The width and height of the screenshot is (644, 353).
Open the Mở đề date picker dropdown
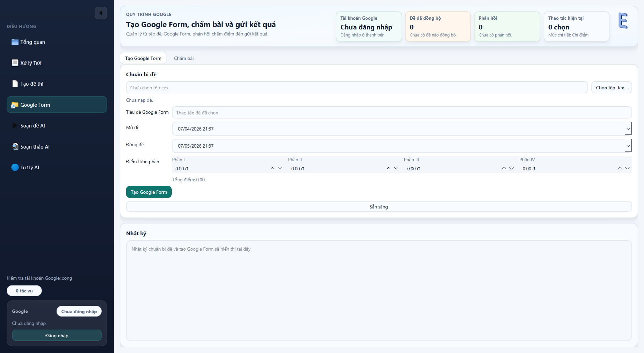point(628,128)
